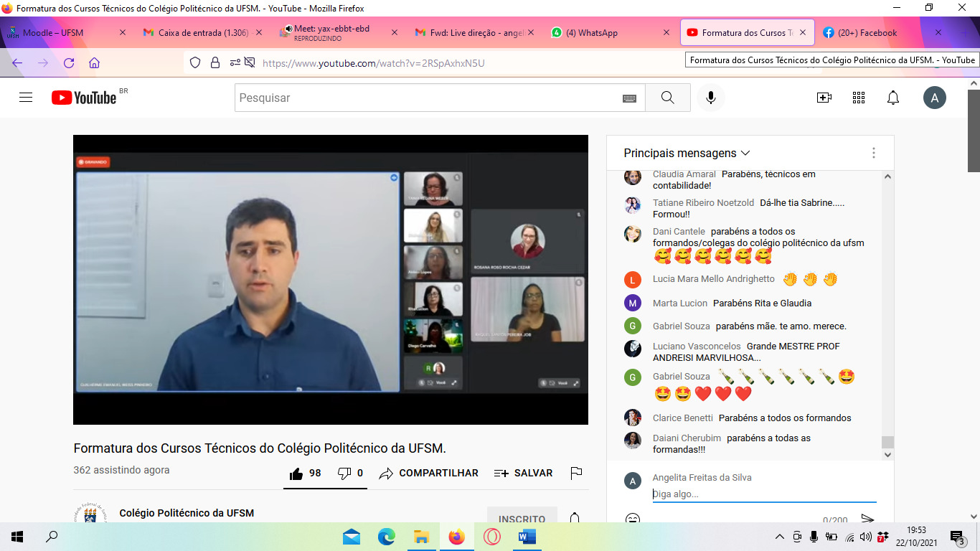
Task: Click the Create video camera icon
Action: coord(824,98)
